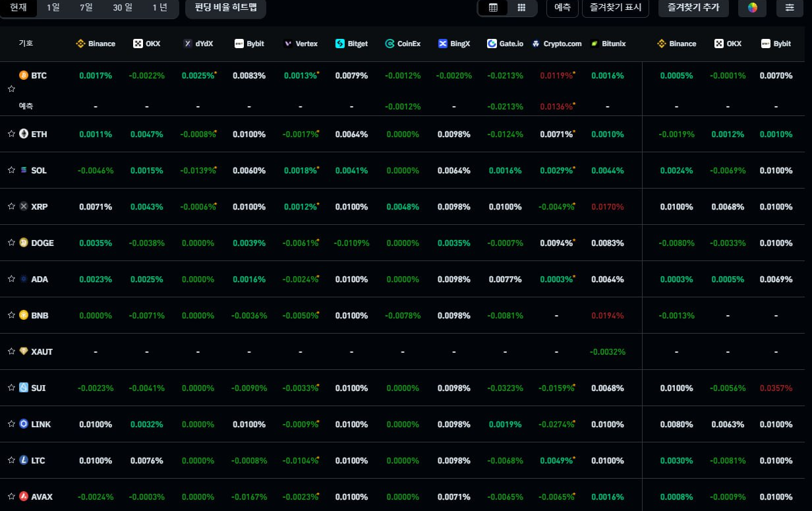Viewport: 812px width, 511px height.
Task: Click the Bitunix exchange logo
Action: 595,44
